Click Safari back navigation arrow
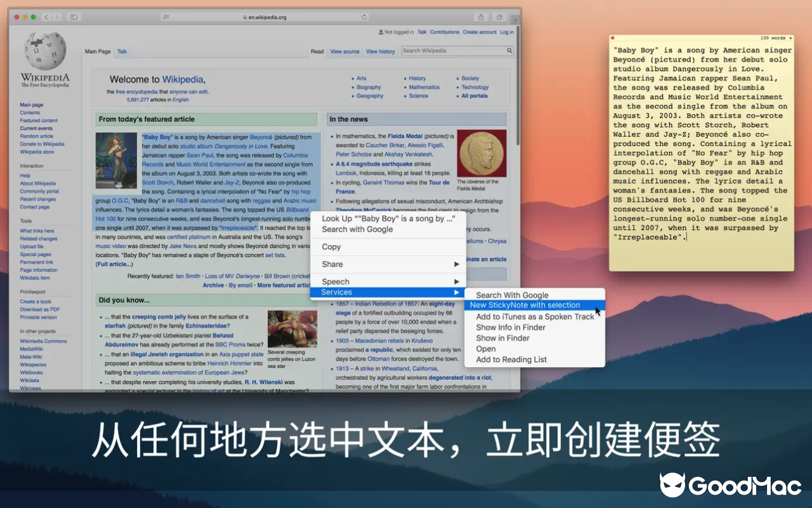This screenshot has height=508, width=812. (x=46, y=17)
